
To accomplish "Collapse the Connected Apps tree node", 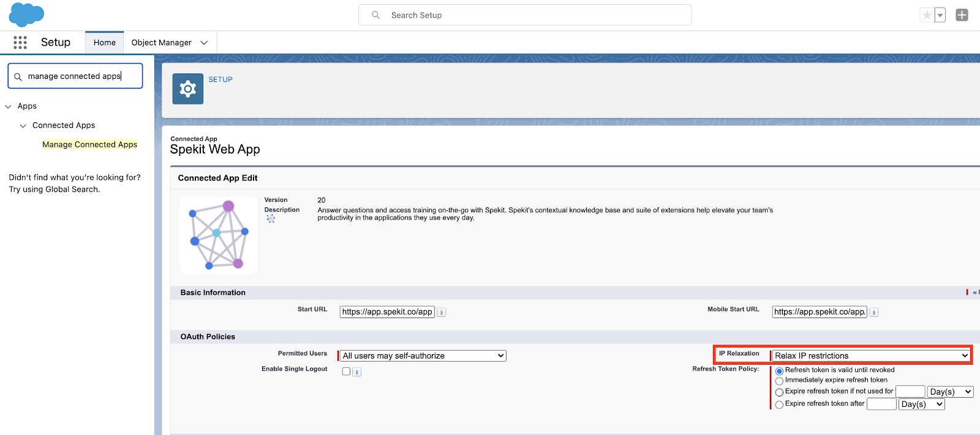I will (23, 126).
